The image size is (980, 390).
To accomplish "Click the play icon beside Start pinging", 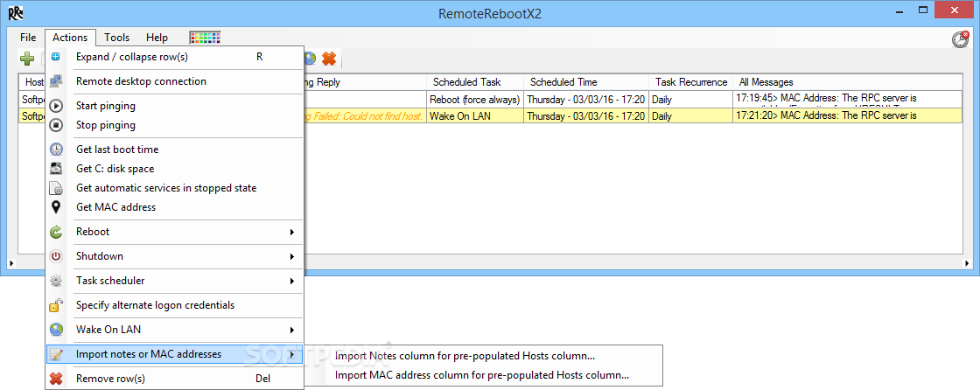I will (x=56, y=107).
